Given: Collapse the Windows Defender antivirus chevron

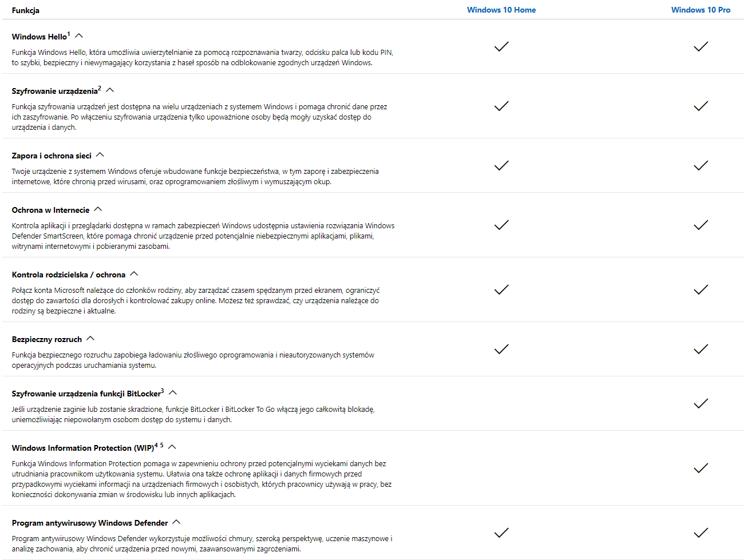Looking at the screenshot, I should 176,522.
